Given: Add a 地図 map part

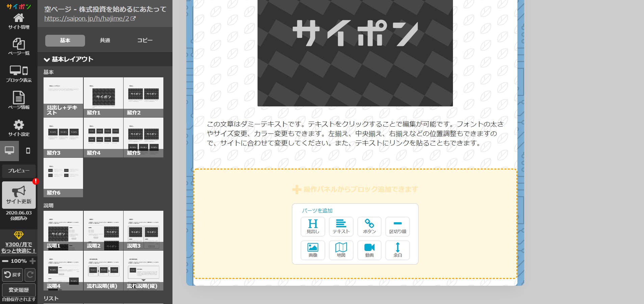Looking at the screenshot, I should coord(341,250).
